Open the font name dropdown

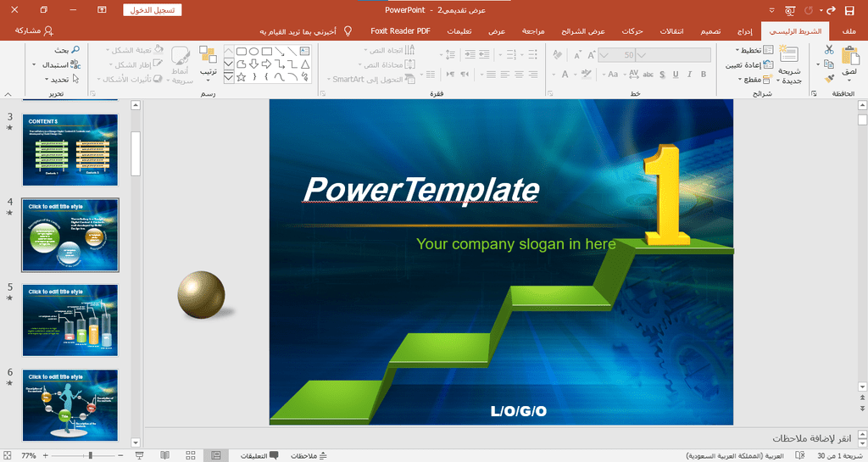click(641, 55)
